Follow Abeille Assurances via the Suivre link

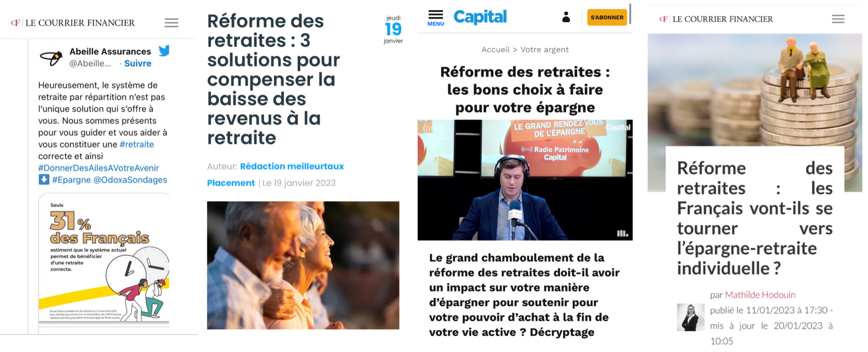point(138,63)
